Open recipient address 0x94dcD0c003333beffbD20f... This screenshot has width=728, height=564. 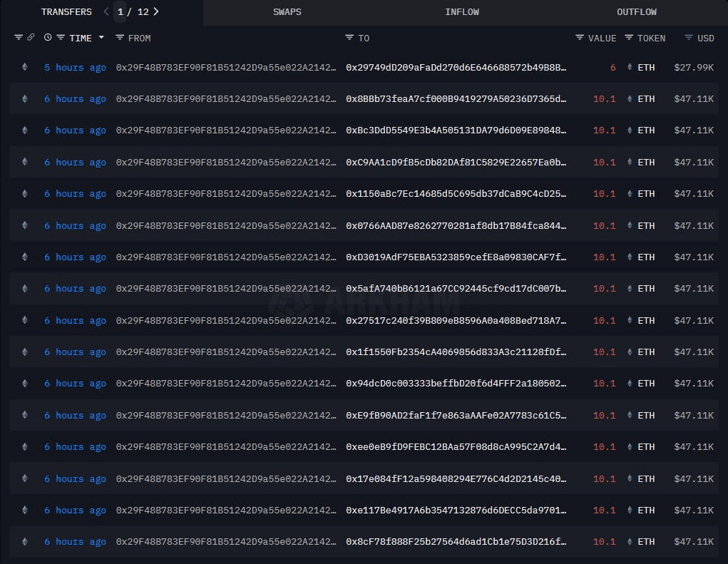click(x=456, y=384)
